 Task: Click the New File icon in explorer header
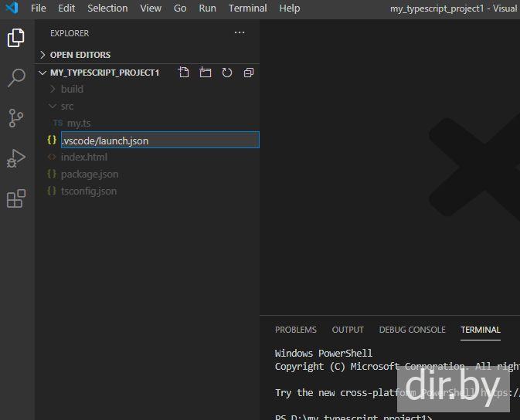coord(183,73)
